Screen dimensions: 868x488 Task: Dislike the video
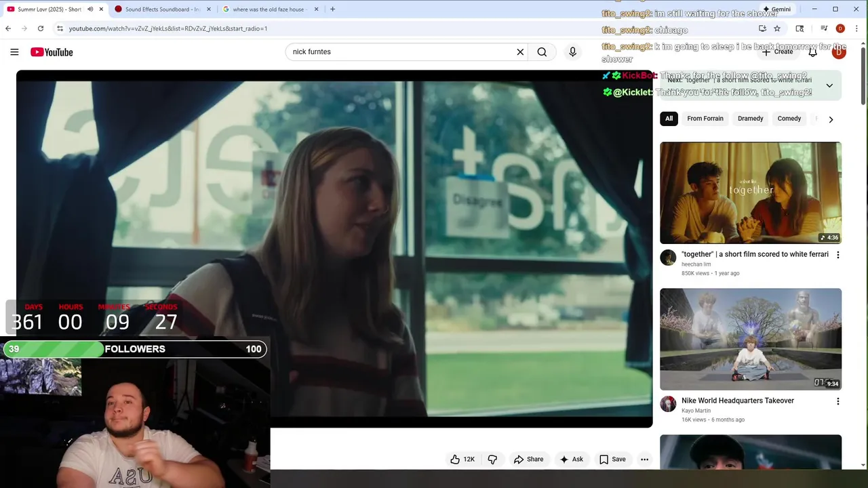tap(492, 460)
